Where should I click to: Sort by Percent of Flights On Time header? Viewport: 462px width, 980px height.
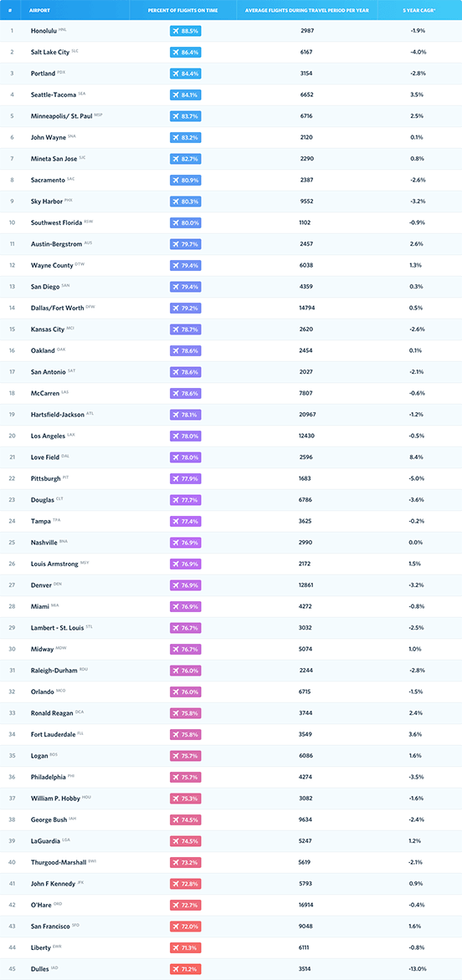[x=184, y=10]
